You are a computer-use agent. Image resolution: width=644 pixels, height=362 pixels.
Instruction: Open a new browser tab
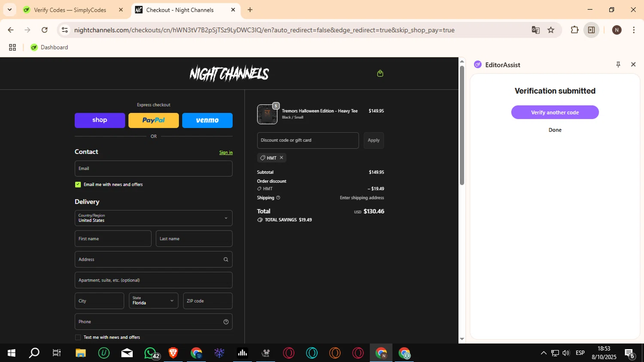click(250, 10)
